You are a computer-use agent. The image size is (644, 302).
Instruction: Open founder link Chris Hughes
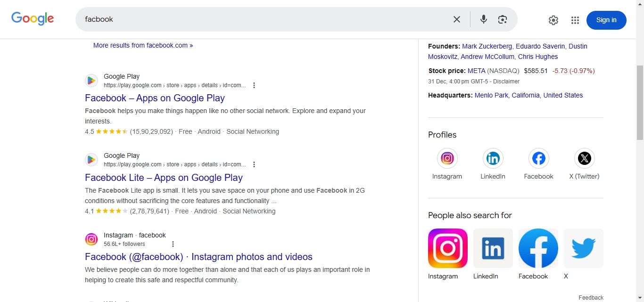538,57
